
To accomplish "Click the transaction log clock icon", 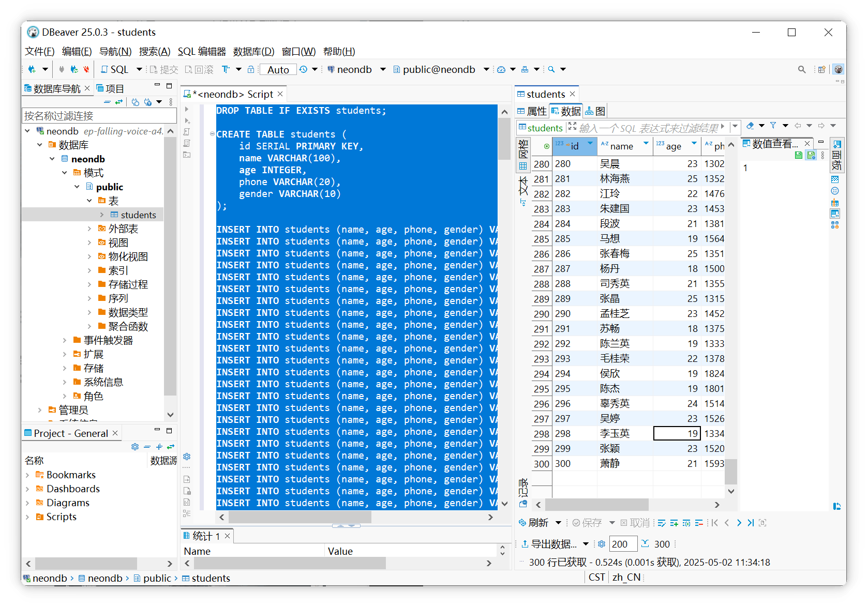I will pyautogui.click(x=304, y=69).
